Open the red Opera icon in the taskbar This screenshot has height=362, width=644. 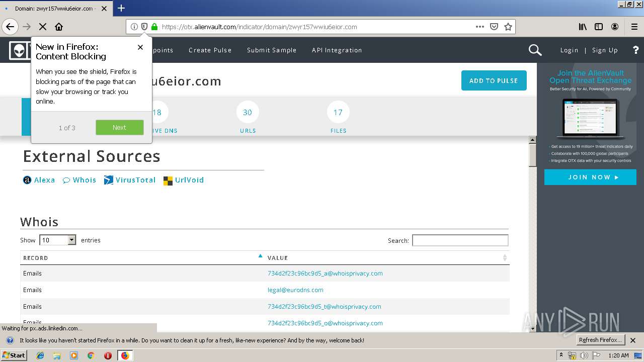point(108,355)
